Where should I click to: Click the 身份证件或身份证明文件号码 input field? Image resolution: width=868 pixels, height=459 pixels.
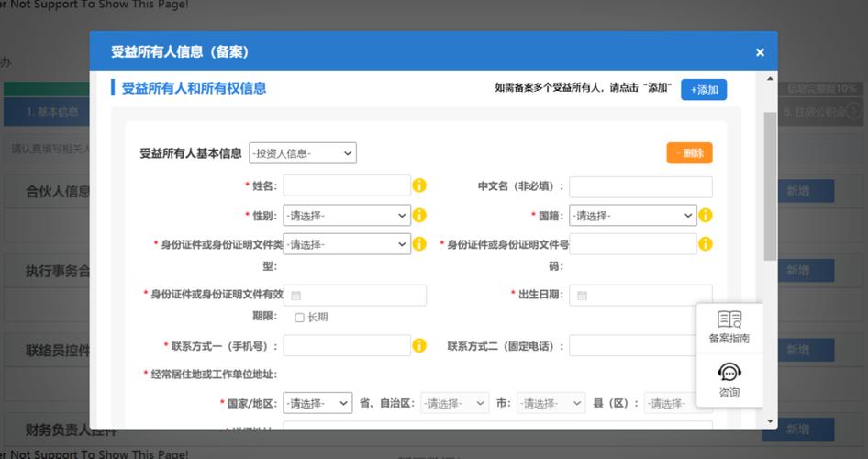633,244
